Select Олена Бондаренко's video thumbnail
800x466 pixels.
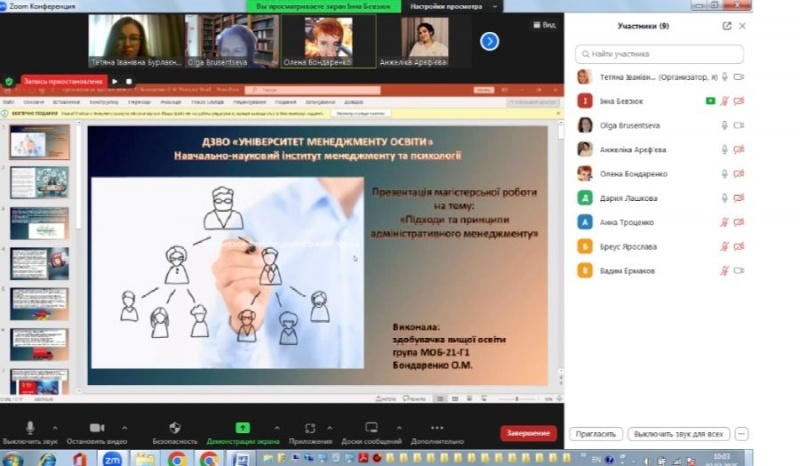pos(329,41)
